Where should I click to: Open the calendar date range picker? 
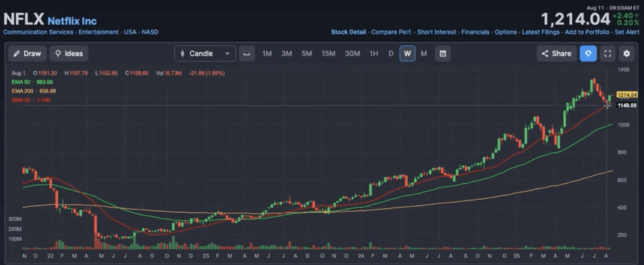pos(443,54)
